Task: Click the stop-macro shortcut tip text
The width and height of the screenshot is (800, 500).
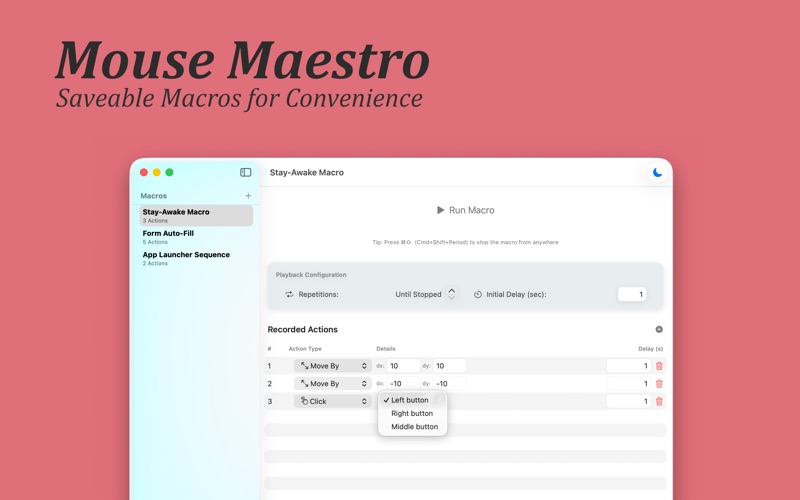Action: point(465,242)
